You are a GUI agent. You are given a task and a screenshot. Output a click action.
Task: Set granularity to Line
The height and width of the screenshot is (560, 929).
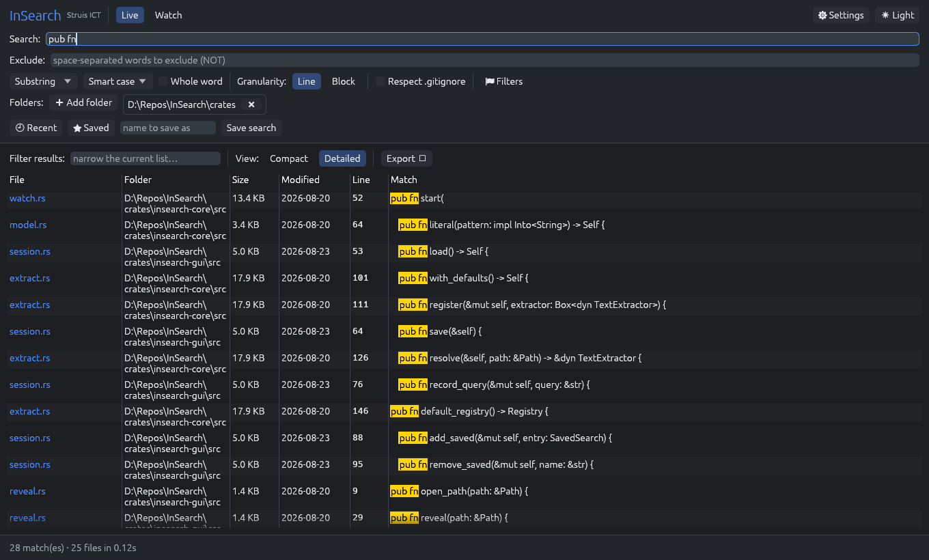(307, 81)
